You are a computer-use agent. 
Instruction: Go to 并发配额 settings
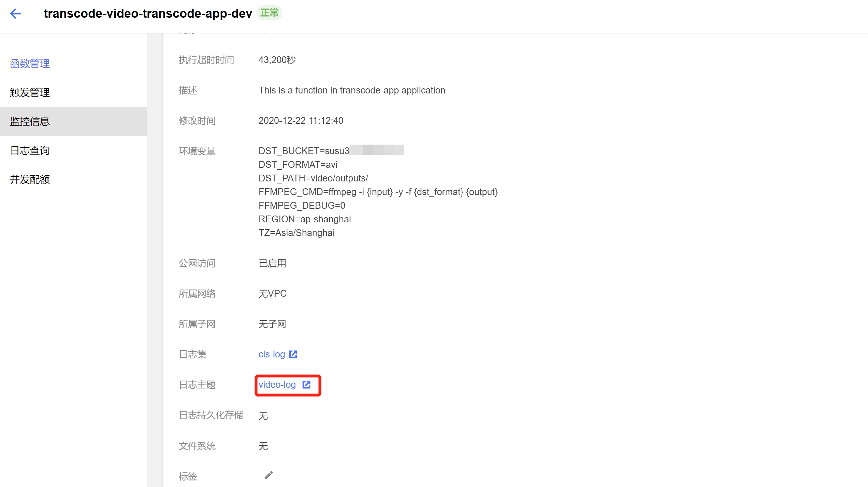30,179
